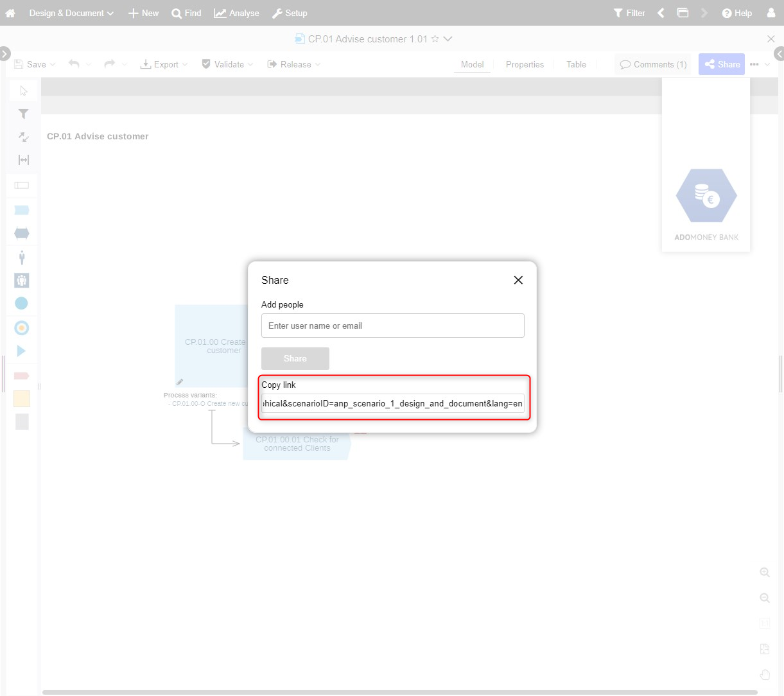Open the Export dropdown
This screenshot has height=696, width=784.
coord(164,64)
